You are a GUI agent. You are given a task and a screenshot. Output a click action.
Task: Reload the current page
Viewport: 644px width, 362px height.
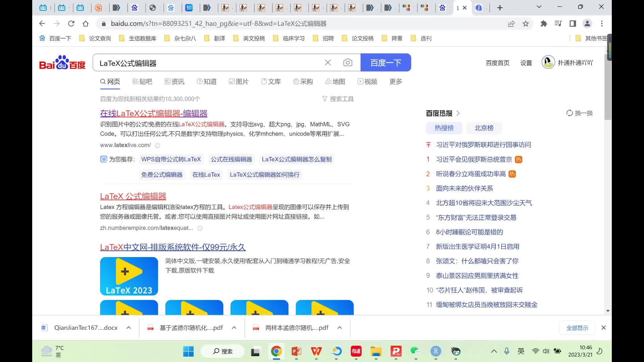pos(71,23)
